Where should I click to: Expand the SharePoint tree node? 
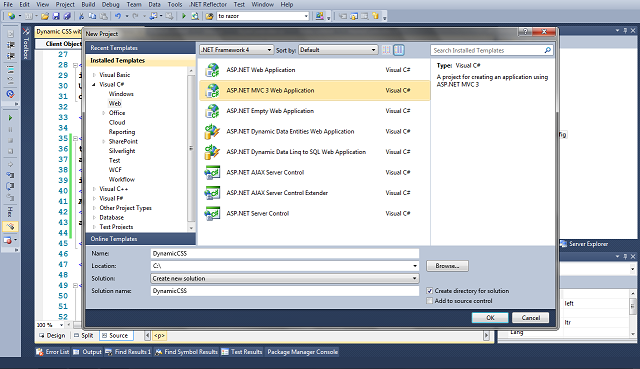104,141
